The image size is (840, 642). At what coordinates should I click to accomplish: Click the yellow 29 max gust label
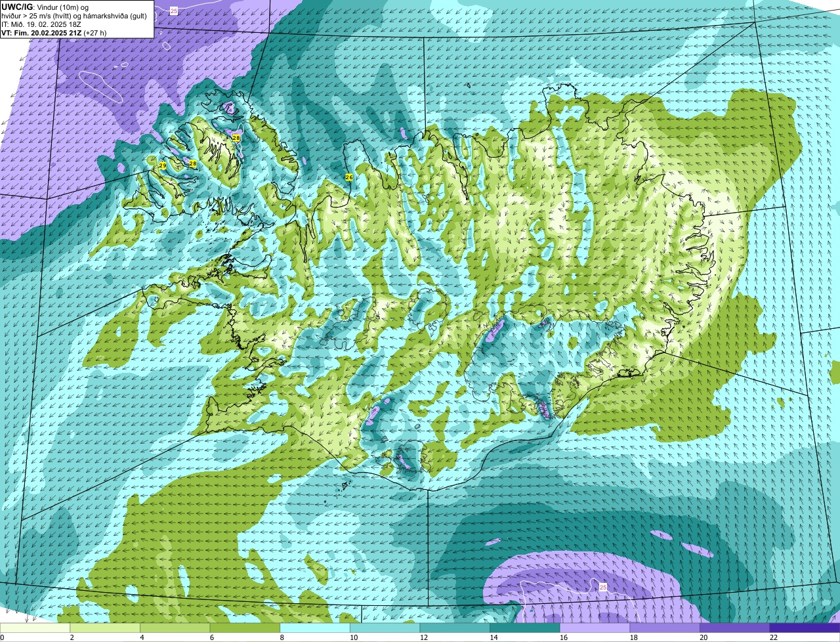point(162,165)
